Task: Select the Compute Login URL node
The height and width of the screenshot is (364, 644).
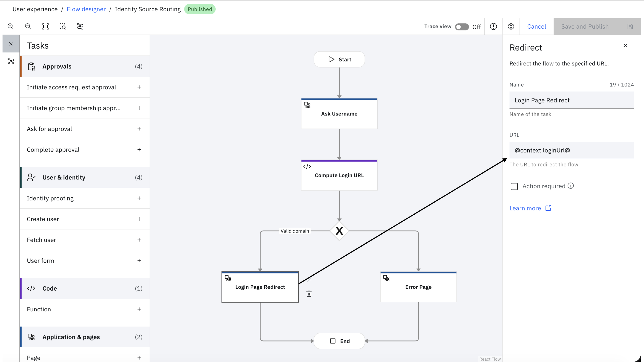Action: click(x=339, y=175)
